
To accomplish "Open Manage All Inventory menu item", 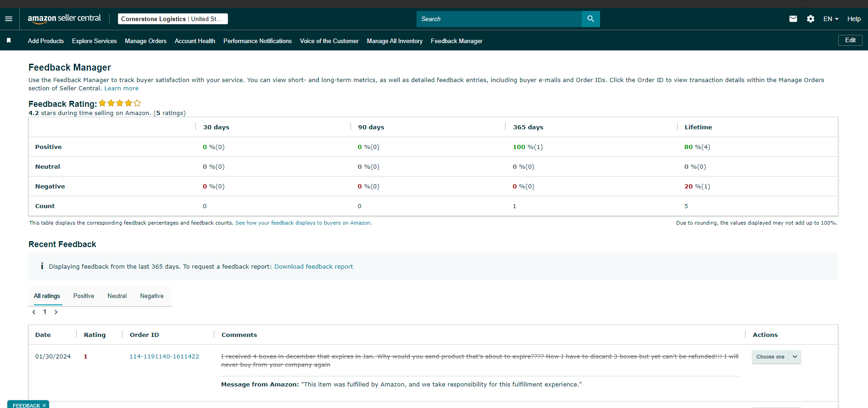I will tap(395, 41).
